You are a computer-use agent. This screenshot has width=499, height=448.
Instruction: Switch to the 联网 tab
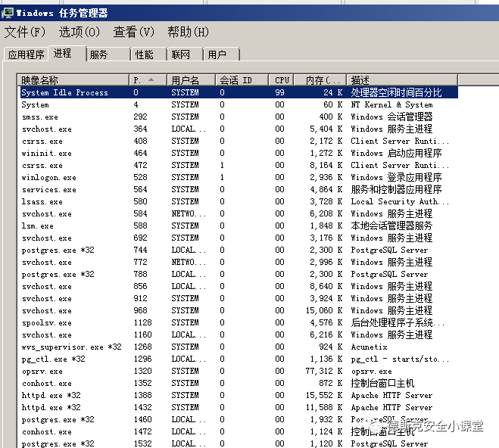click(180, 55)
